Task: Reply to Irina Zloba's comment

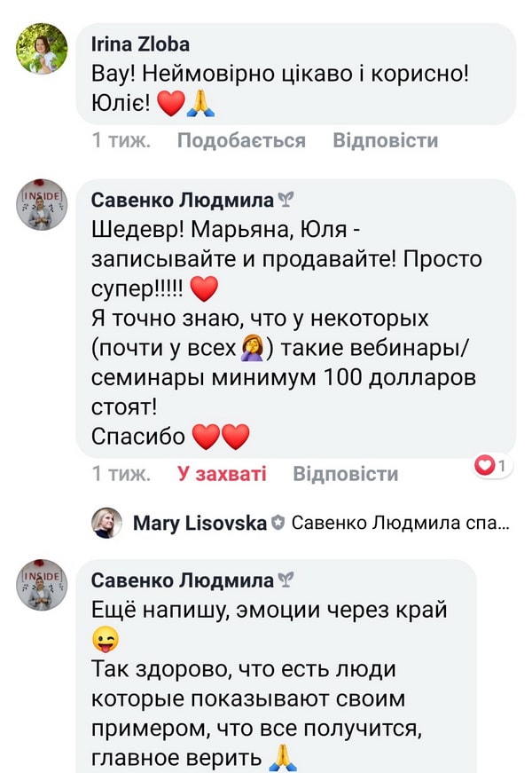Action: pyautogui.click(x=385, y=140)
